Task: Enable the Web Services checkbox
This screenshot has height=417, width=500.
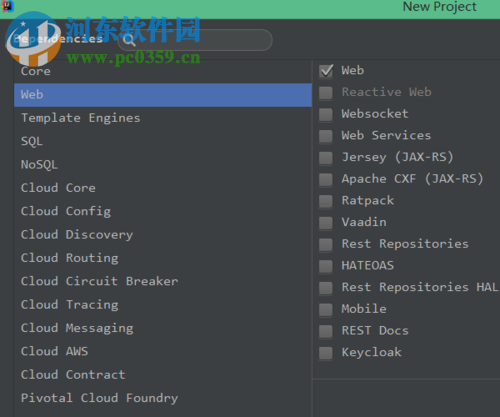Action: 326,136
